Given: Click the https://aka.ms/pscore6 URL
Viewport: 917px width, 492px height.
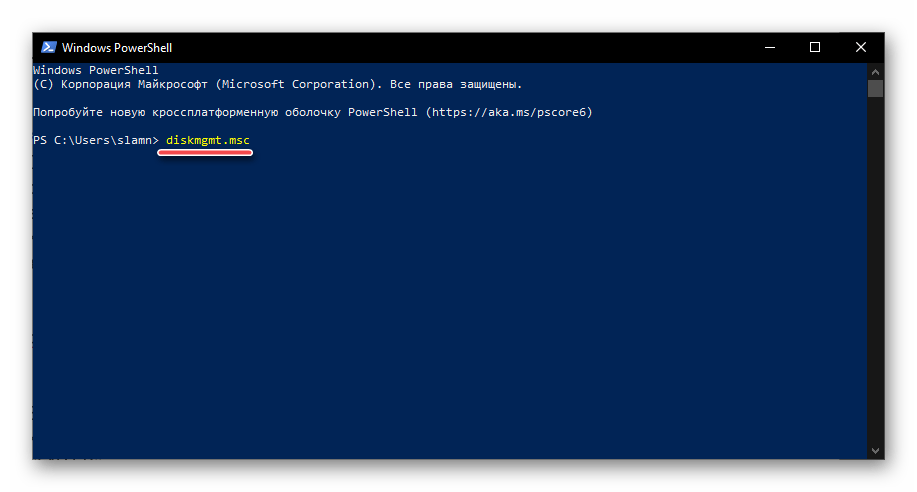Looking at the screenshot, I should click(x=509, y=113).
